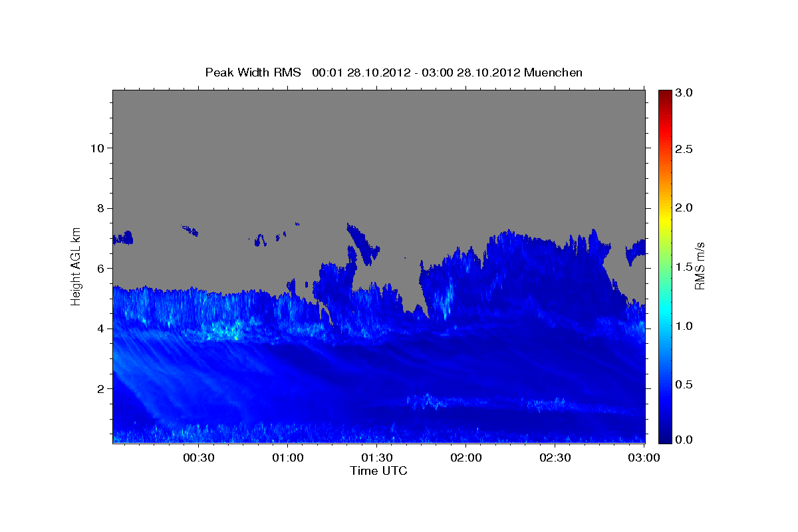Click the 'Time UTC' axis label
Screen dimensions: 798x532
(378, 471)
